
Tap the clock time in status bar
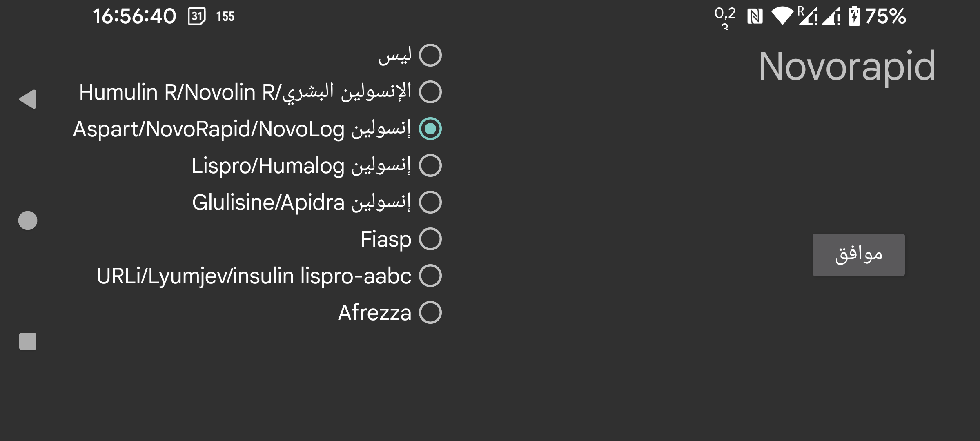134,16
